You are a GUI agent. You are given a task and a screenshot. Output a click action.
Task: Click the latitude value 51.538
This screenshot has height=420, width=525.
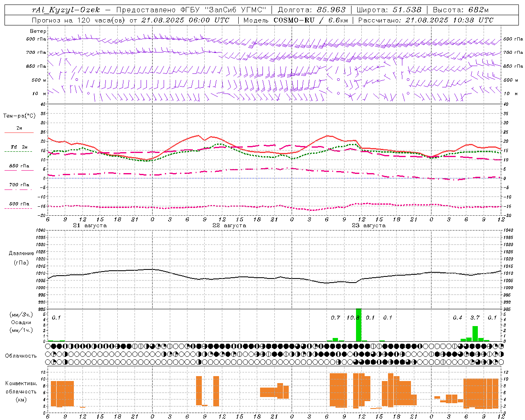[407, 10]
